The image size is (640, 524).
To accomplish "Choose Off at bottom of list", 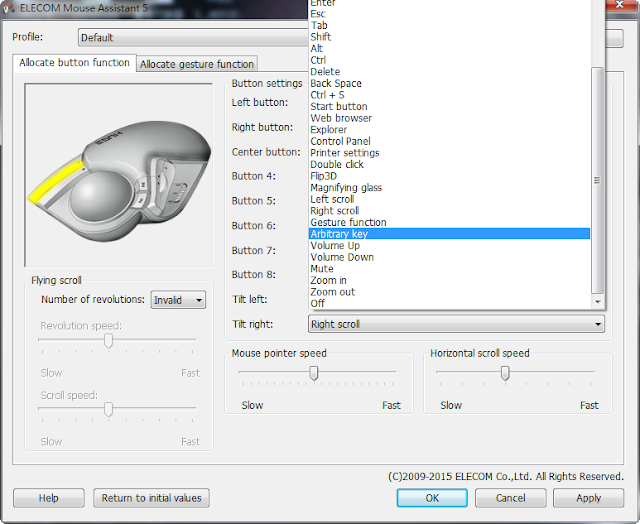I will pos(449,303).
